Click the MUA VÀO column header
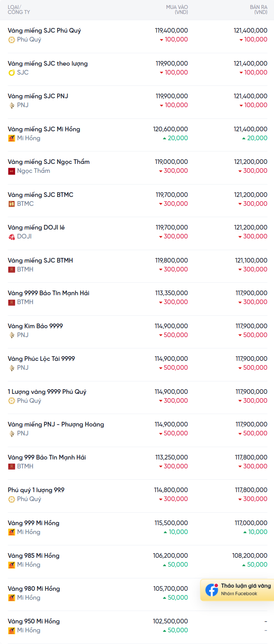274x644 pixels. coord(177,10)
